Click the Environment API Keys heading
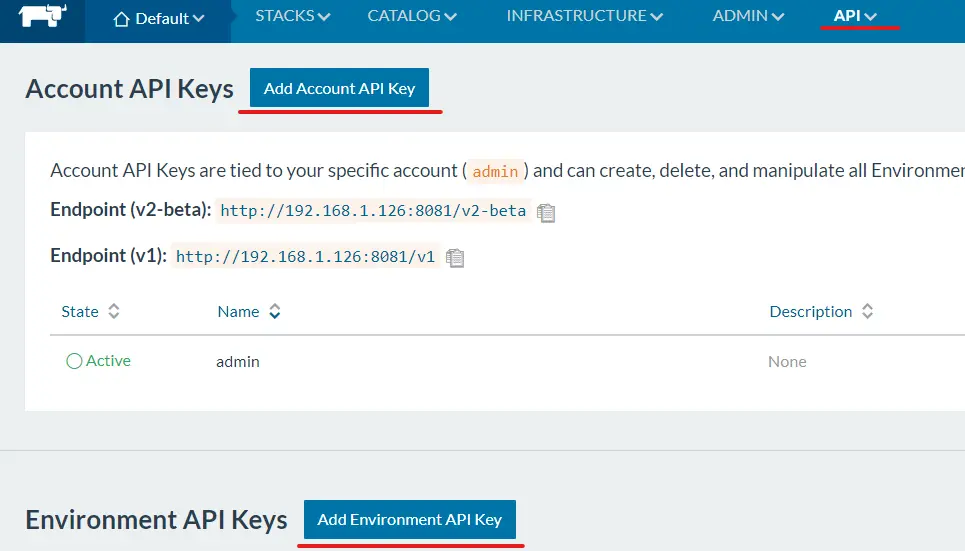Viewport: 965px width, 551px height. click(x=156, y=520)
